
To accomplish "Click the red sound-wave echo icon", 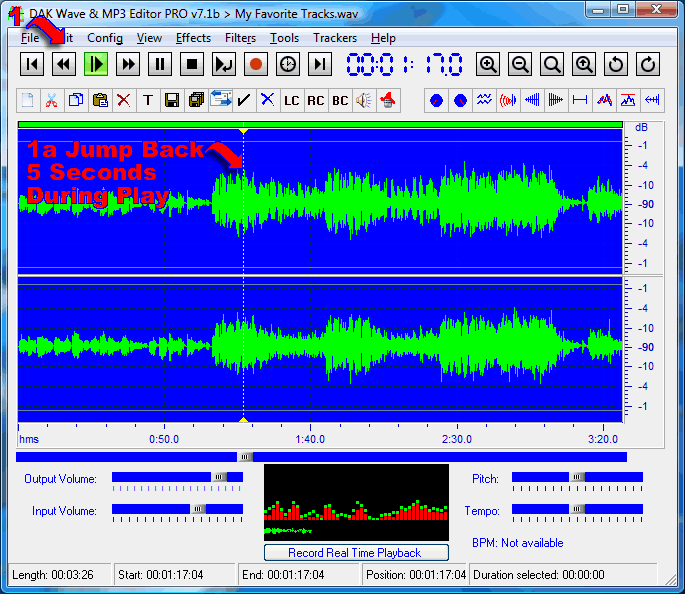I will [x=508, y=100].
